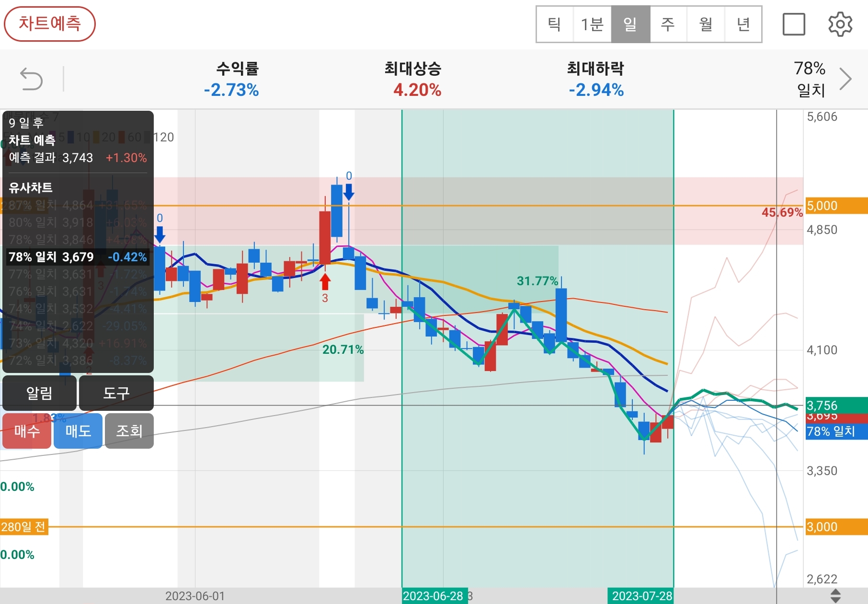Click the 31.77% green zone label
Image resolution: width=868 pixels, height=604 pixels.
coord(537,281)
